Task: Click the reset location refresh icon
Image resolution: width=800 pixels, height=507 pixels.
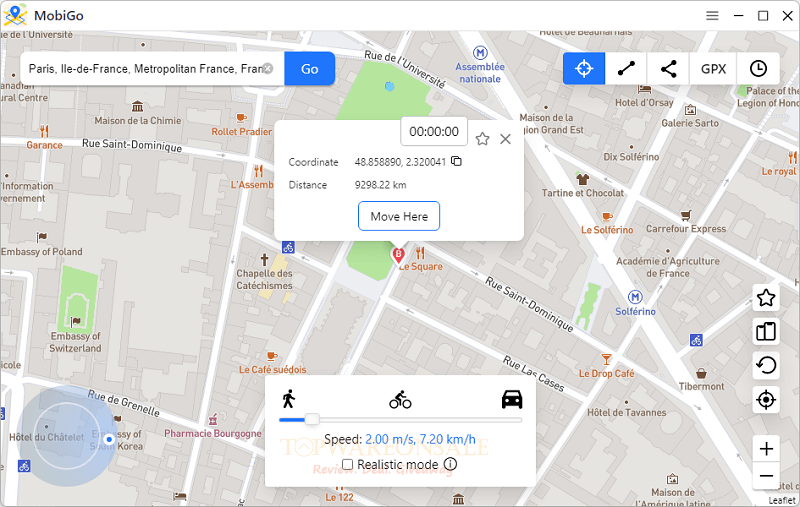Action: [x=766, y=365]
